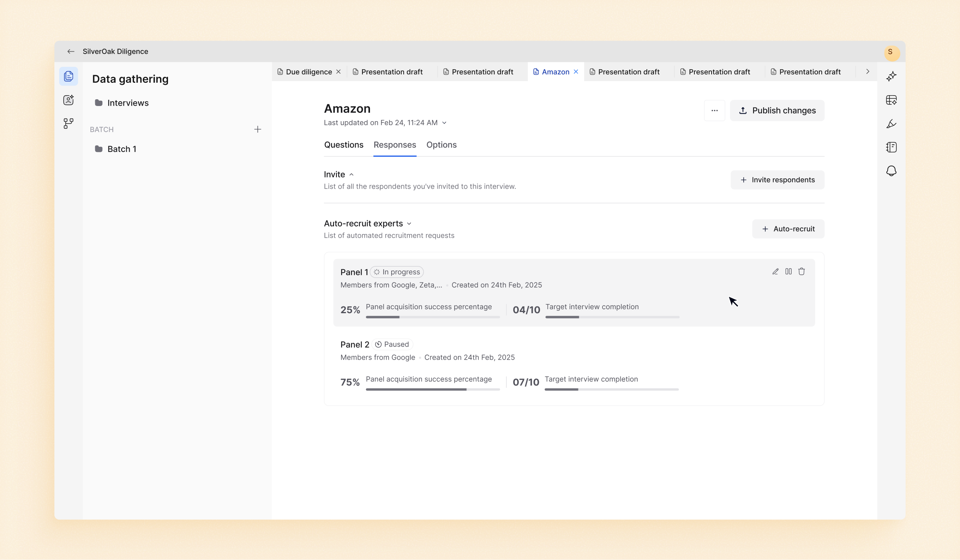Close the Due diligence tab
960x560 pixels.
338,72
